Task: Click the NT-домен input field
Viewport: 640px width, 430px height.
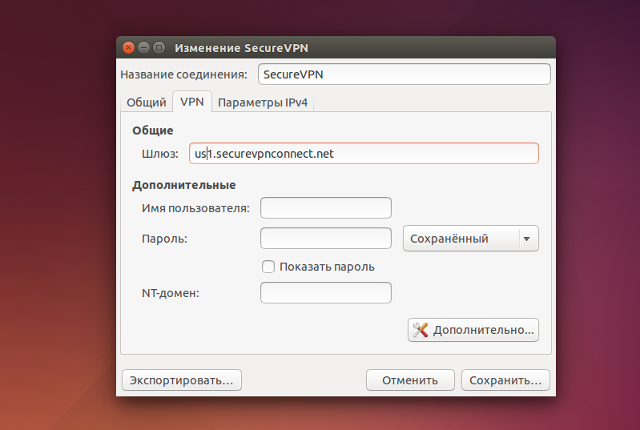Action: click(x=326, y=293)
